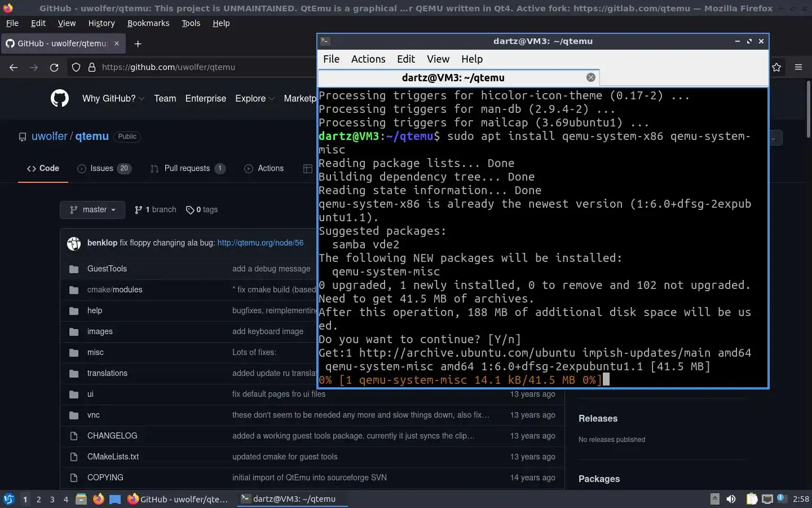Close the dartz@VM3 terminal tab

pyautogui.click(x=591, y=77)
